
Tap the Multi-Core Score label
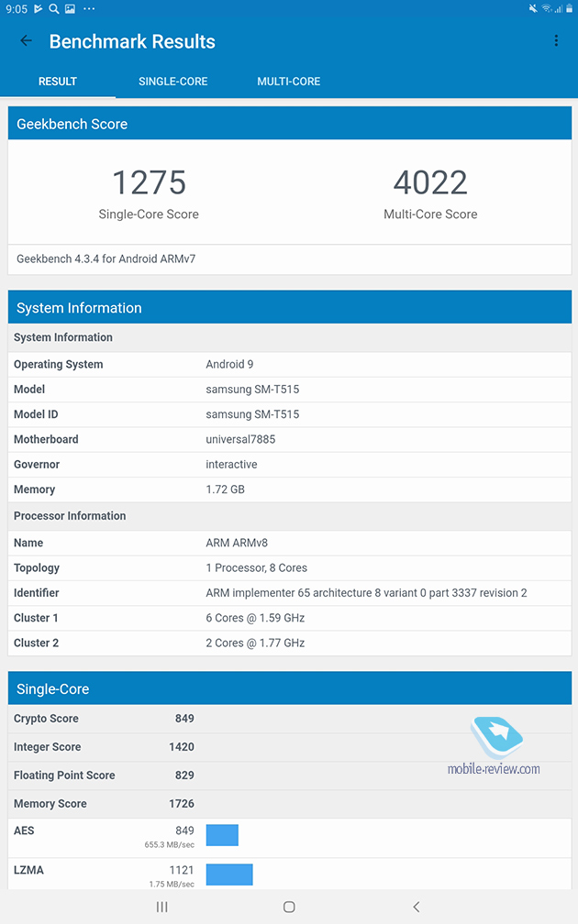tap(430, 214)
